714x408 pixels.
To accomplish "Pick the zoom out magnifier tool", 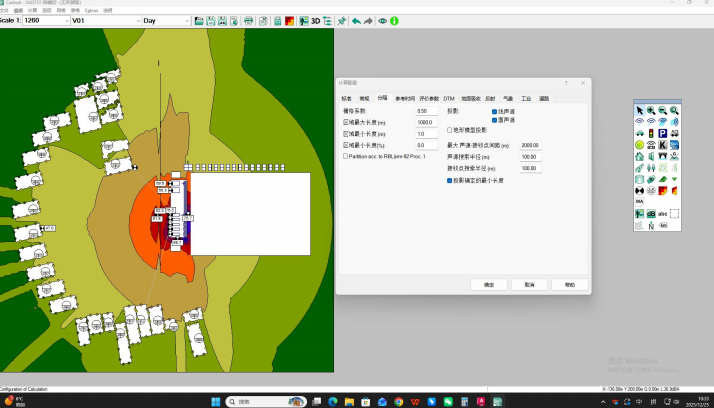I will point(663,111).
